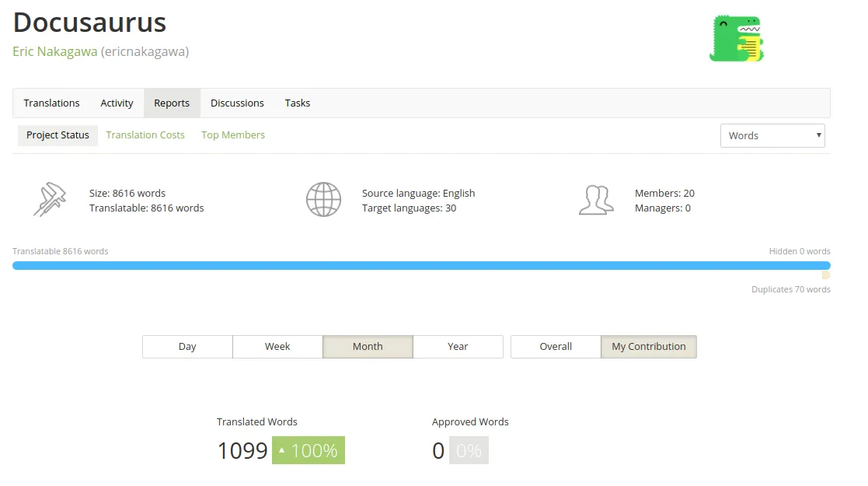Go to the Discussions tab

[237, 103]
